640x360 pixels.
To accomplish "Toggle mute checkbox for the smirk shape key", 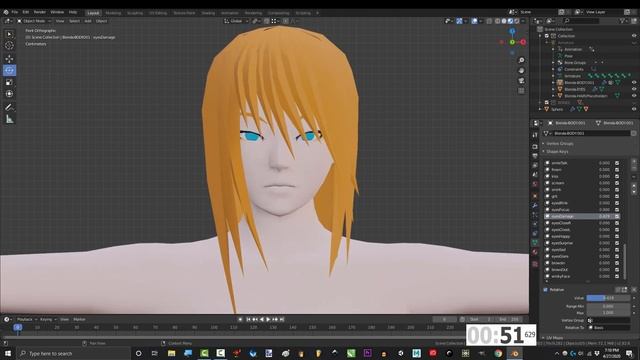I will pos(617,190).
